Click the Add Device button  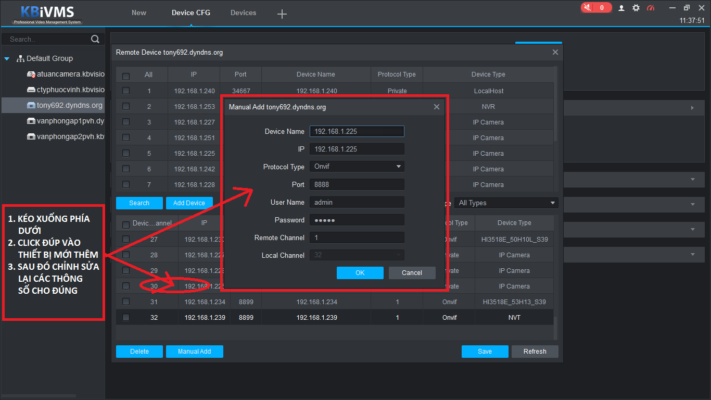pyautogui.click(x=189, y=203)
